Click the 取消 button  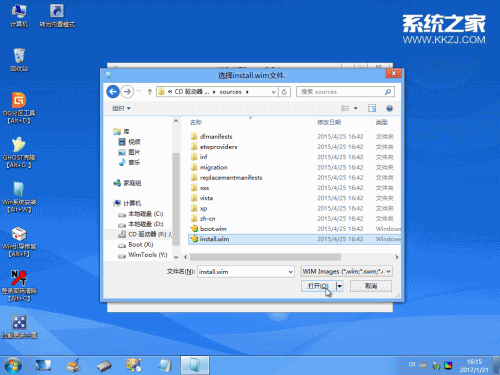point(371,286)
